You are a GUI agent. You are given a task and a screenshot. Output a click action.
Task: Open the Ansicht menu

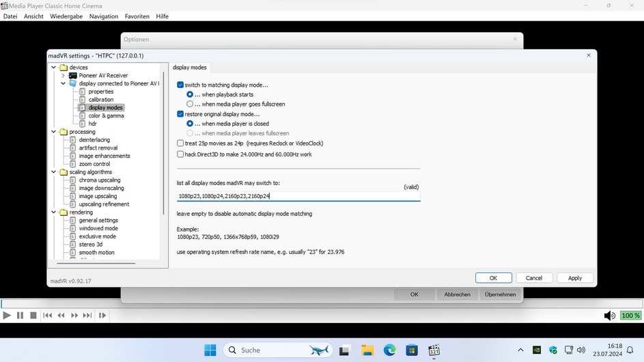coord(33,16)
